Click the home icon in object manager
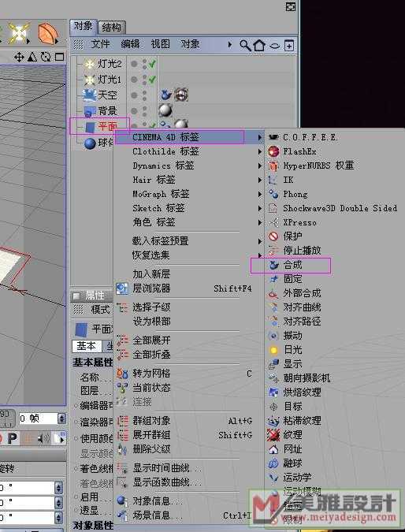The height and width of the screenshot is (532, 405). coord(259,45)
